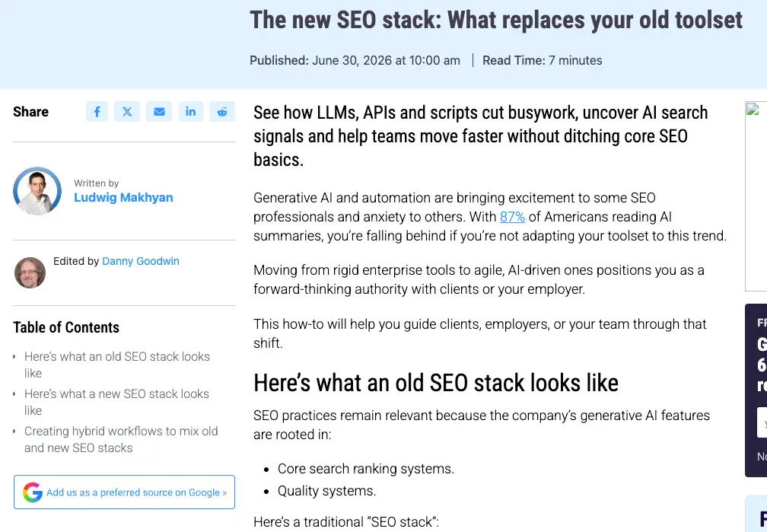Click 'Add us as a preferred source on Google'
Screen dimensions: 767x532
pyautogui.click(x=124, y=492)
